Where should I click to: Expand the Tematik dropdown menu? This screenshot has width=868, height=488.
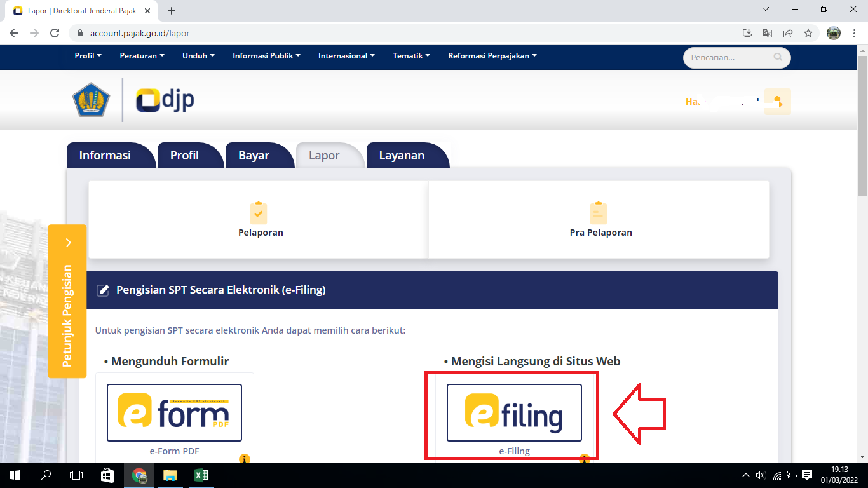coord(411,56)
